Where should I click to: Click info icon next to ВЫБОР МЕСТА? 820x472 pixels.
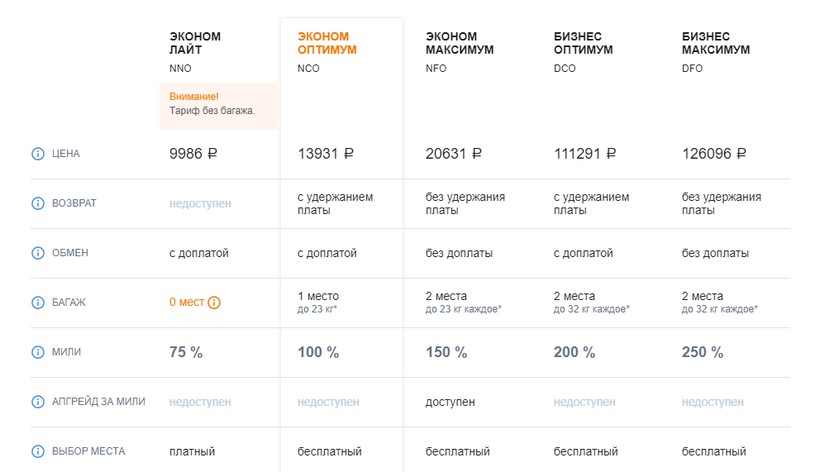pyautogui.click(x=38, y=451)
